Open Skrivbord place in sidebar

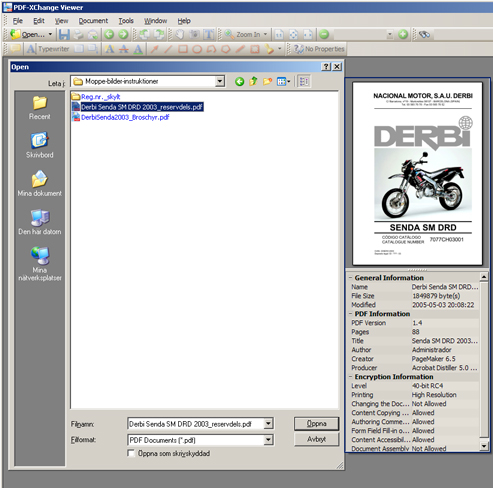pyautogui.click(x=40, y=145)
